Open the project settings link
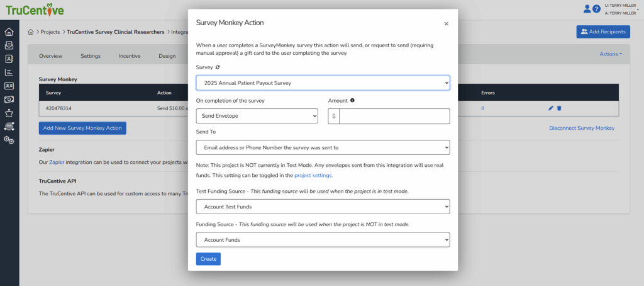Viewport: 644px width, 286px height. pos(313,176)
